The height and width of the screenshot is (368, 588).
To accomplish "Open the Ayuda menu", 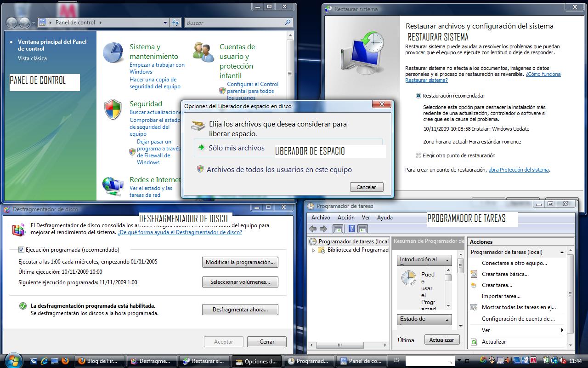I will coord(385,218).
